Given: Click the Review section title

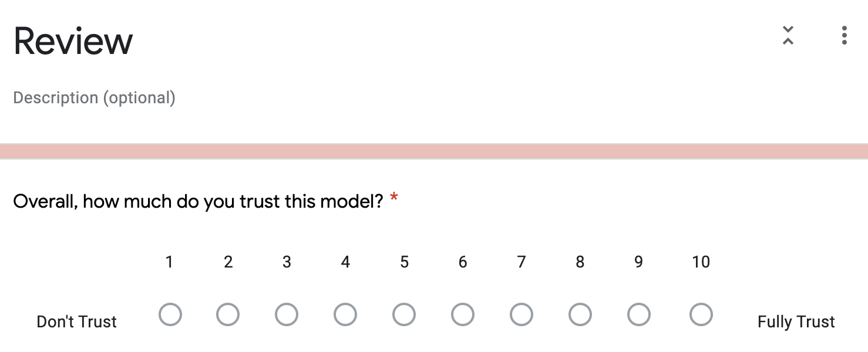Looking at the screenshot, I should [73, 41].
